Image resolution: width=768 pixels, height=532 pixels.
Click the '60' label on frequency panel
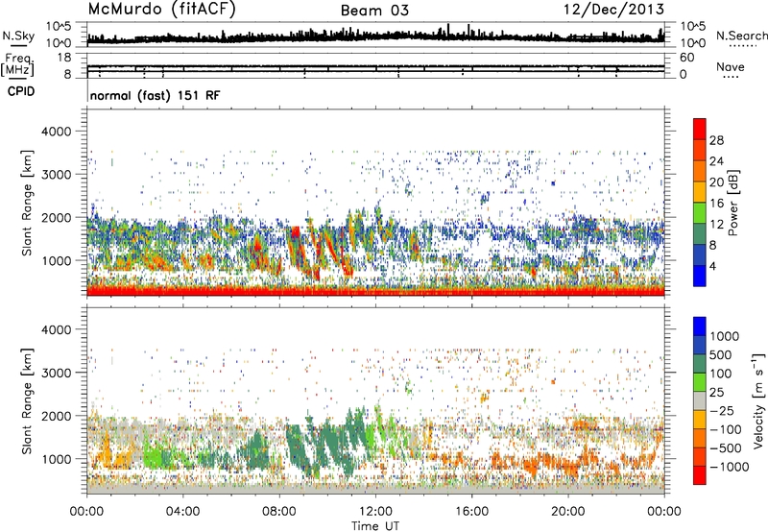coord(686,58)
